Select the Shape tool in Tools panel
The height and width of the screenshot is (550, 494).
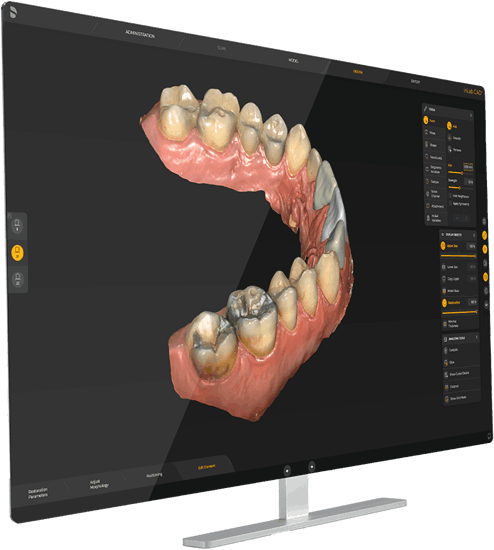tap(432, 145)
